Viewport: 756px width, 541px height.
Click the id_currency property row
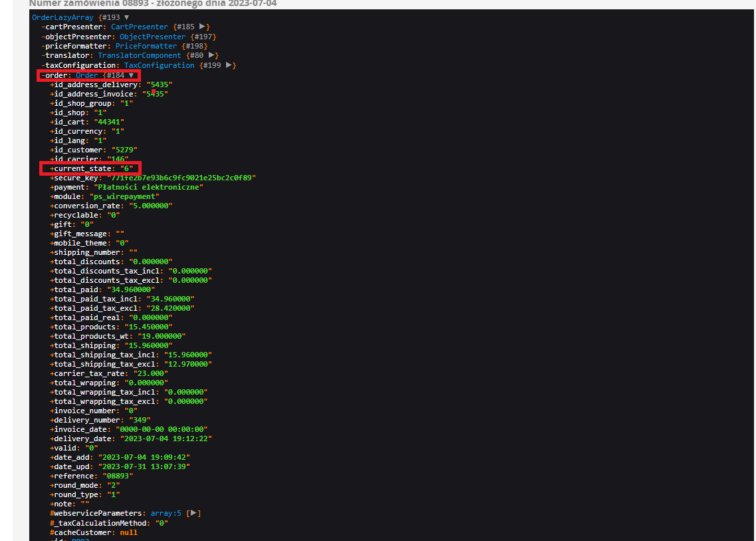pyautogui.click(x=87, y=131)
